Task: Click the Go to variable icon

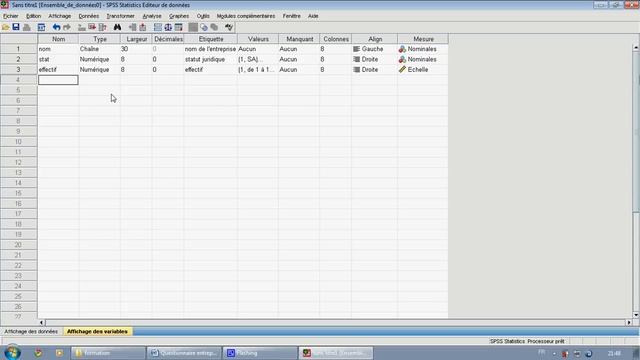Action: [x=92, y=27]
